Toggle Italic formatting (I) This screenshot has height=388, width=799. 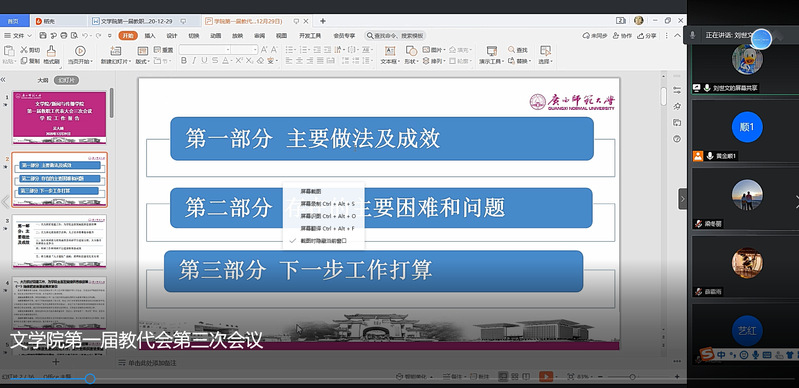pos(194,61)
